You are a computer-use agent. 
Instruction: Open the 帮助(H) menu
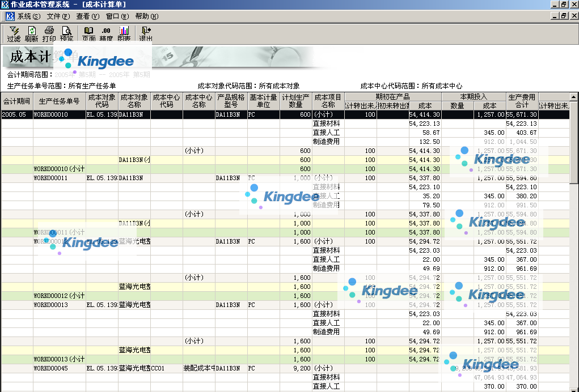tap(146, 16)
